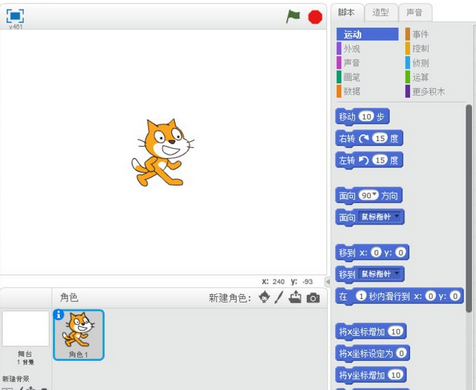Open sprite info via blue i badge
476x390 pixels.
coord(59,314)
